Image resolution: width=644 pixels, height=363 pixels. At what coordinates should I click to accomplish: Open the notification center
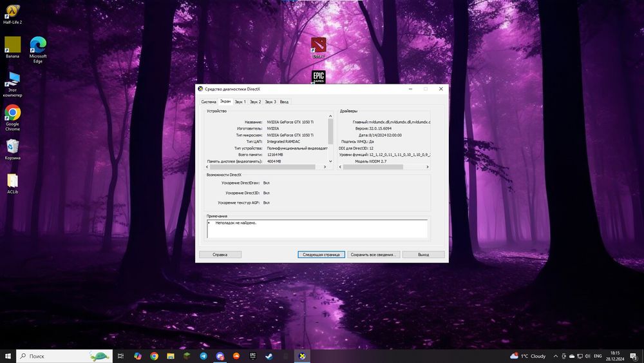[634, 356]
